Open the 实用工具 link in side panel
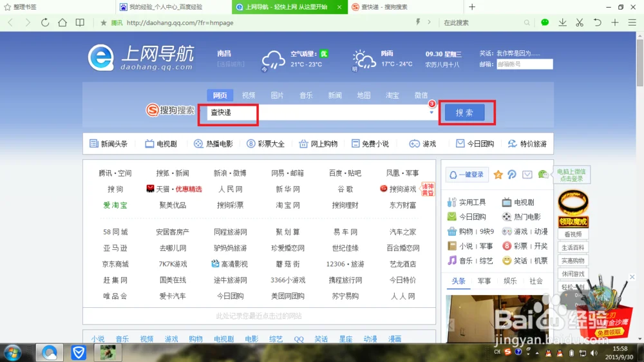The image size is (644, 362). click(x=467, y=202)
